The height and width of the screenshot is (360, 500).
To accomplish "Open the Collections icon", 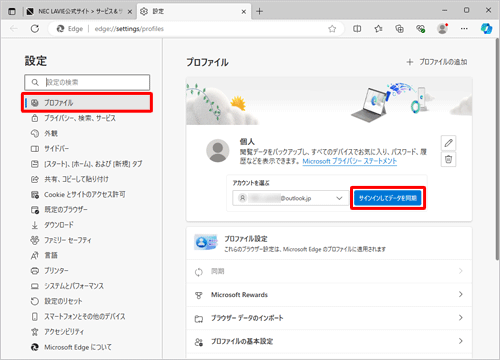I will (399, 29).
